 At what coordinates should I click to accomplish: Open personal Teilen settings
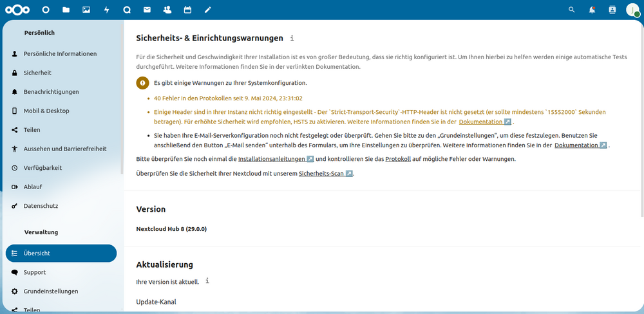point(61,130)
